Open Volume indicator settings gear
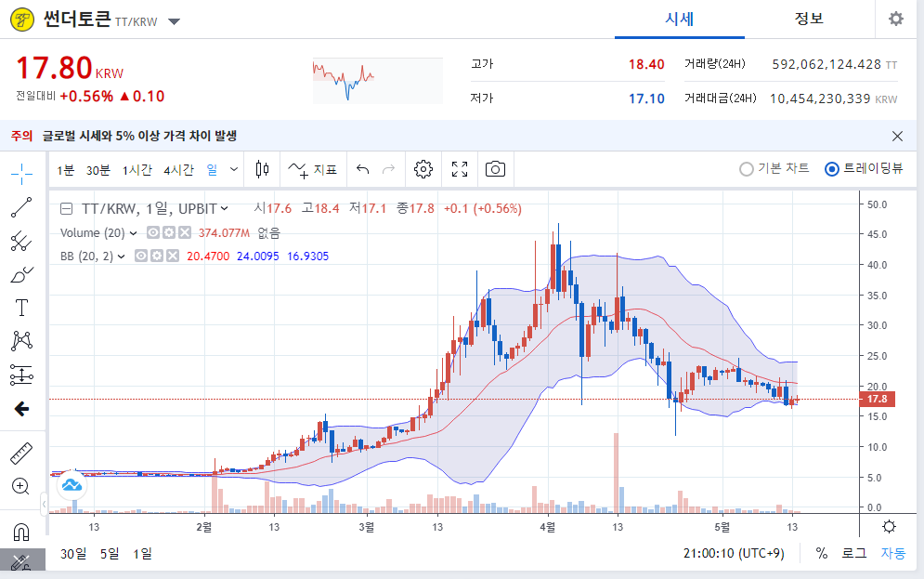 pos(168,233)
